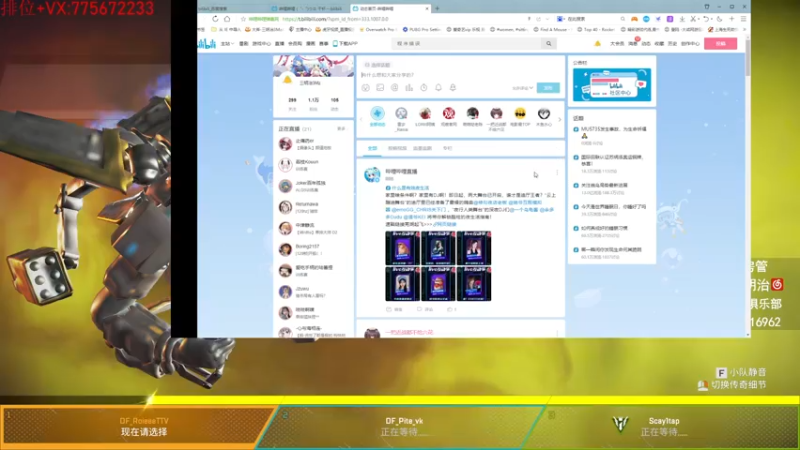Click the blue publish button
Image resolution: width=800 pixels, height=450 pixels.
tap(548, 88)
